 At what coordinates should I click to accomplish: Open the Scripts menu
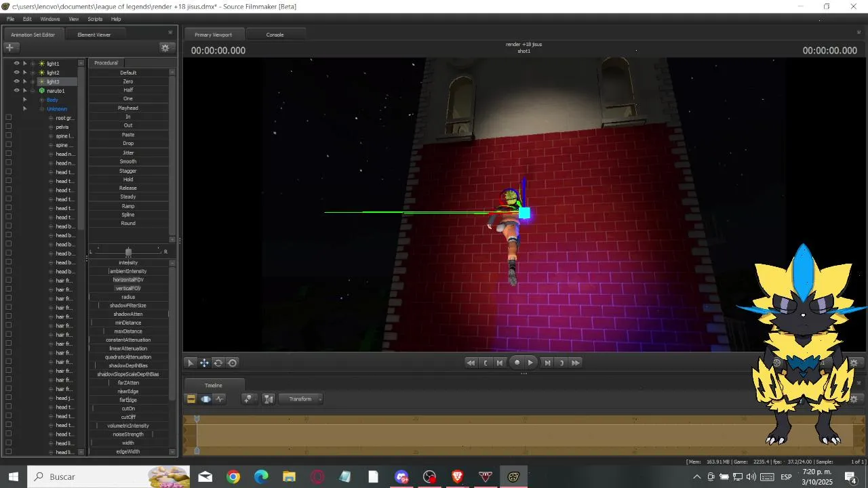pyautogui.click(x=95, y=19)
